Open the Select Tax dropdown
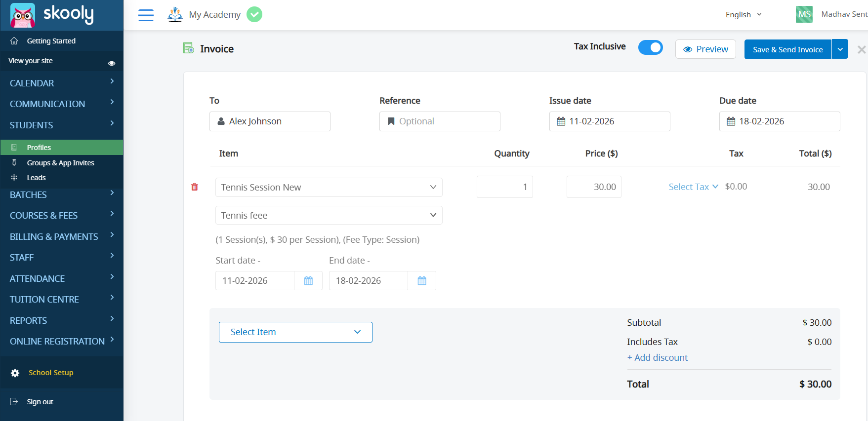Image resolution: width=868 pixels, height=421 pixels. (x=693, y=187)
